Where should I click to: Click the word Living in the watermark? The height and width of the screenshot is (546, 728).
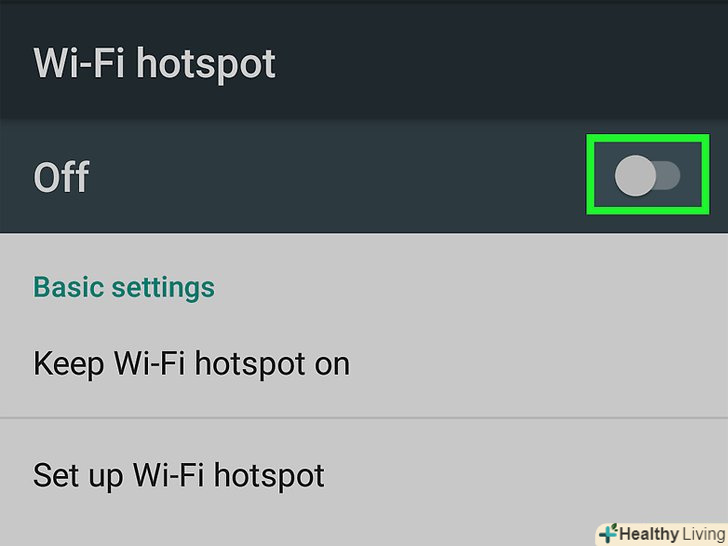tap(703, 534)
